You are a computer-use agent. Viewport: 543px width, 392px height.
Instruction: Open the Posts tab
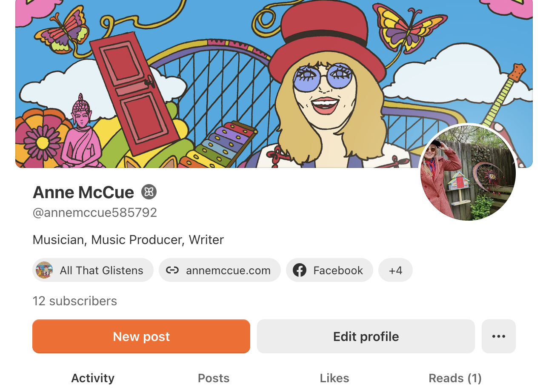point(214,378)
